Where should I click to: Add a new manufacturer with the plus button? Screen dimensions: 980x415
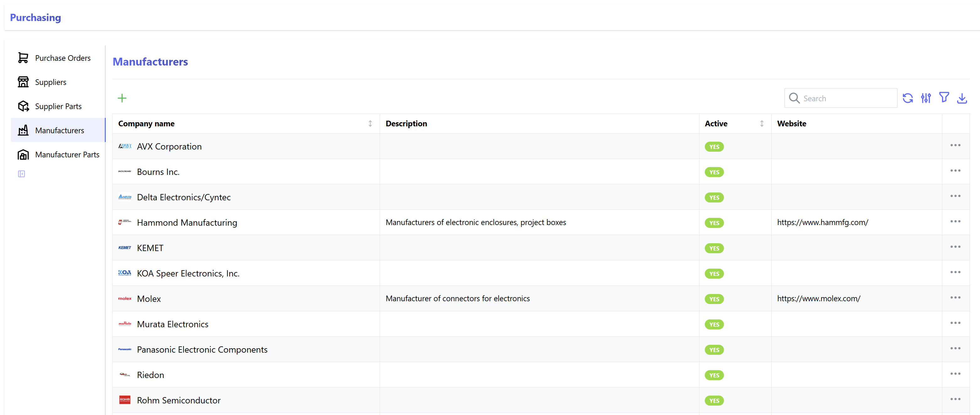[x=122, y=98]
